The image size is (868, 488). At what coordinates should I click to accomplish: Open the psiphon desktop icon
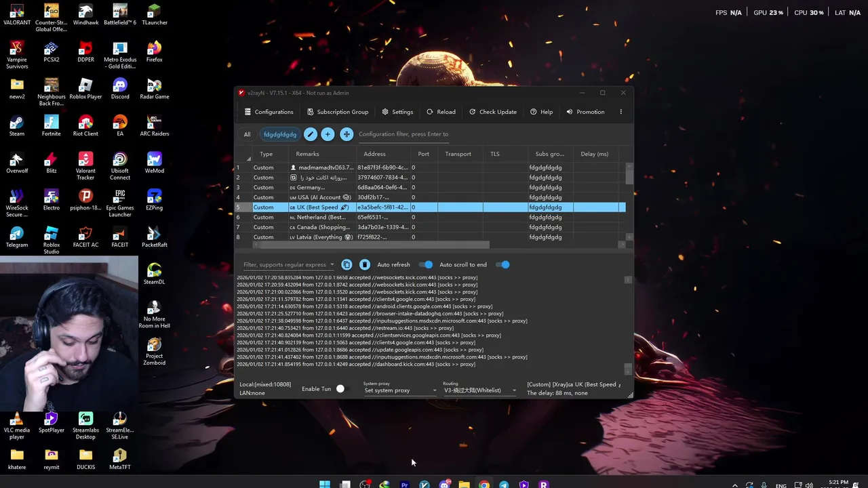85,200
